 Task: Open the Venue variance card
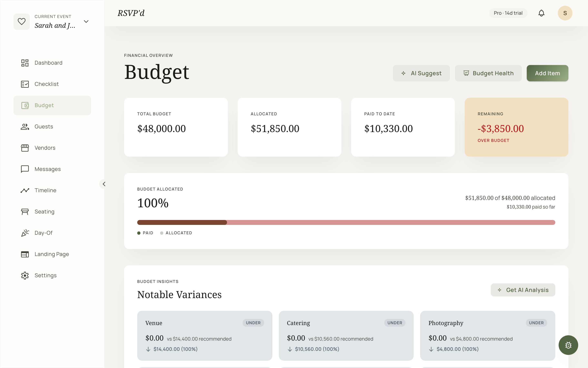(x=205, y=336)
